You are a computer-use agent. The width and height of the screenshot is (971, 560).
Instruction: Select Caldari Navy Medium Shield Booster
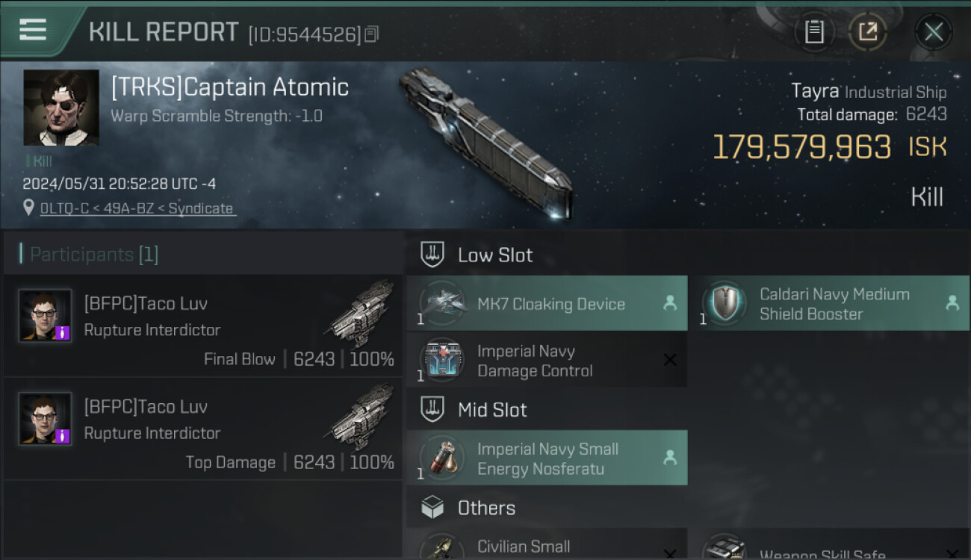(x=834, y=304)
